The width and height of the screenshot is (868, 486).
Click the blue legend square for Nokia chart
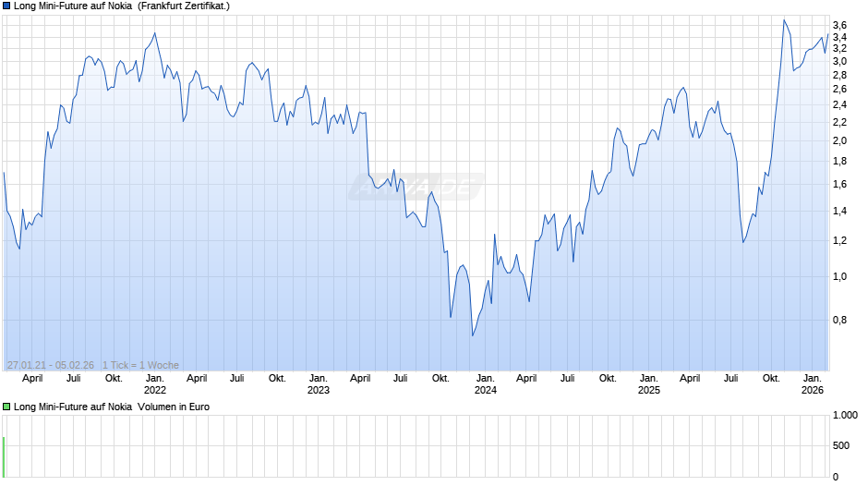[x=6, y=6]
